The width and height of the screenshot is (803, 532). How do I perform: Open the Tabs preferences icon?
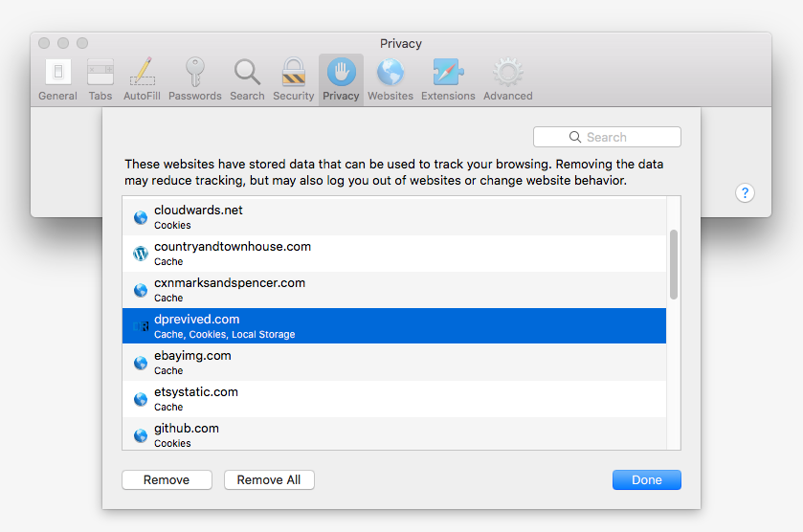(x=100, y=72)
